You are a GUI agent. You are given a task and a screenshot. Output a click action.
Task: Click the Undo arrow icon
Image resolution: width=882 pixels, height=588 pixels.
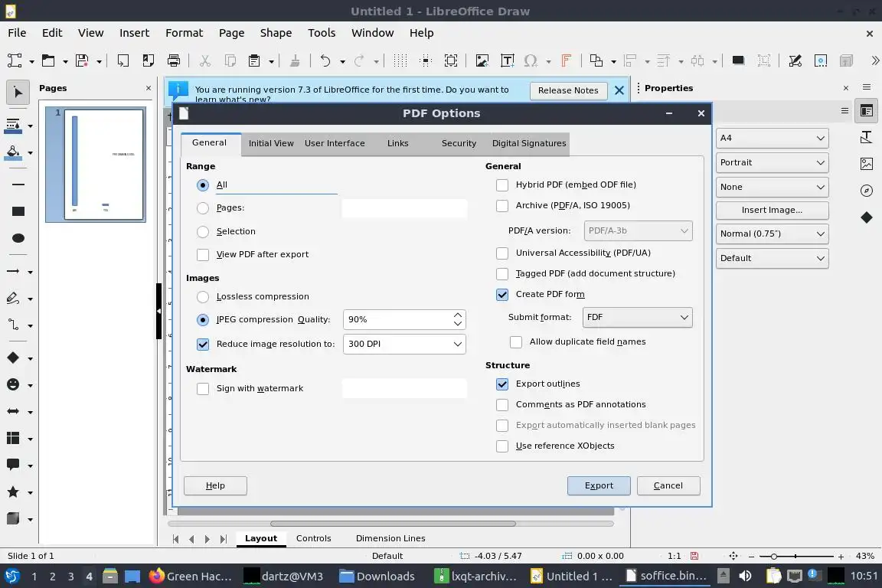pyautogui.click(x=325, y=60)
